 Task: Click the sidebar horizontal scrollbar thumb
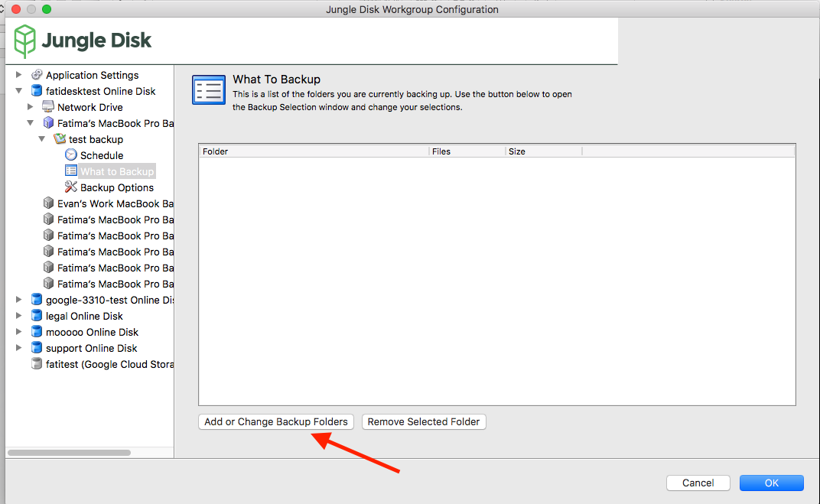click(69, 453)
